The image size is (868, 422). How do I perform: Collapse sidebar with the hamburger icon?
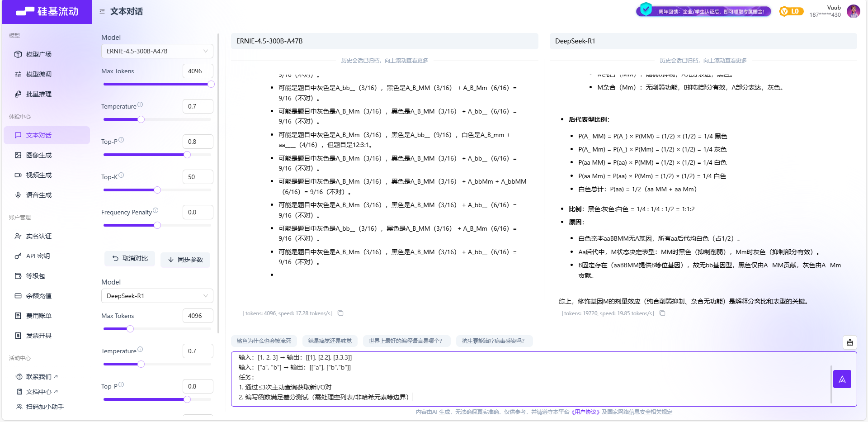tap(102, 12)
